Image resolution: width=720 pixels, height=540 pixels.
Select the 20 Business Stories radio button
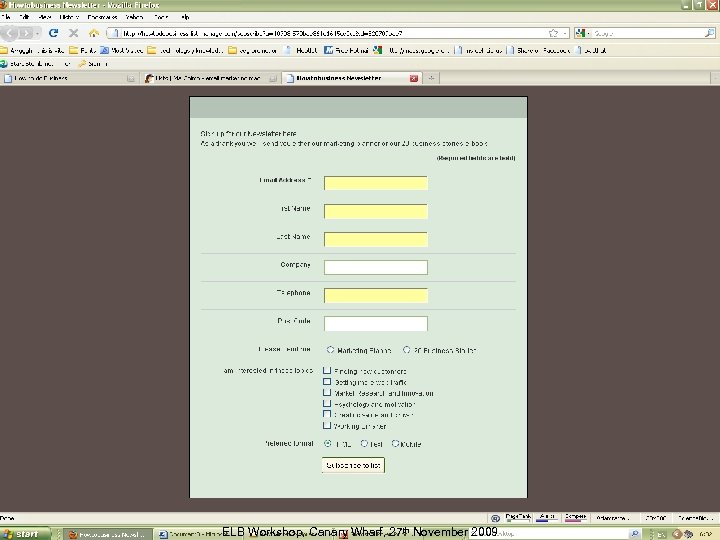coord(406,350)
